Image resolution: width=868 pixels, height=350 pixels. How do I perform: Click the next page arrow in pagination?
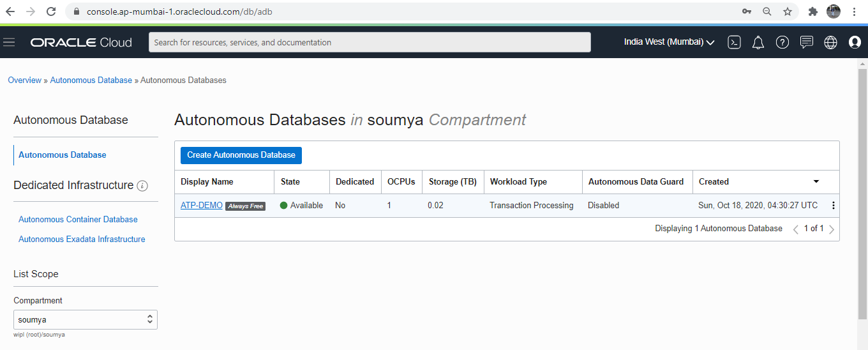coord(832,229)
